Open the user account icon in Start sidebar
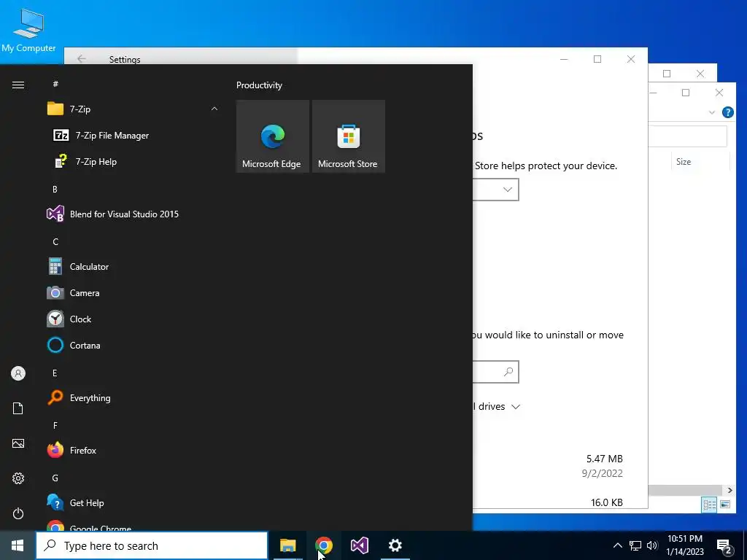747x560 pixels. (18, 373)
